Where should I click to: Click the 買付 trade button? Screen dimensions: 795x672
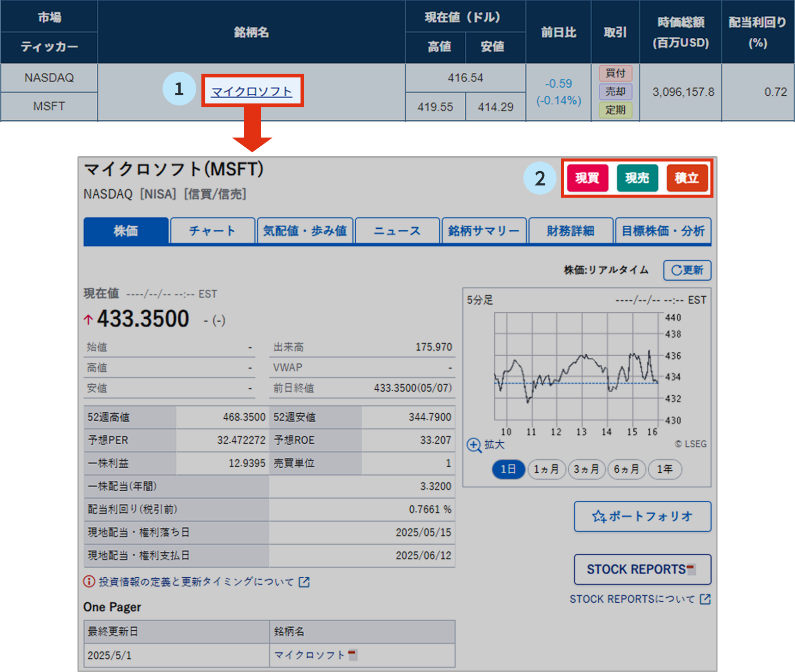pos(616,73)
